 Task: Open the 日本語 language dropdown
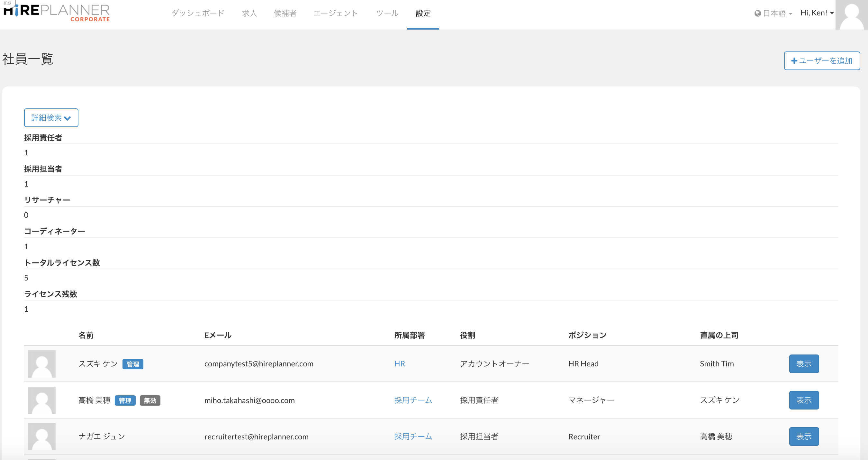coord(773,13)
